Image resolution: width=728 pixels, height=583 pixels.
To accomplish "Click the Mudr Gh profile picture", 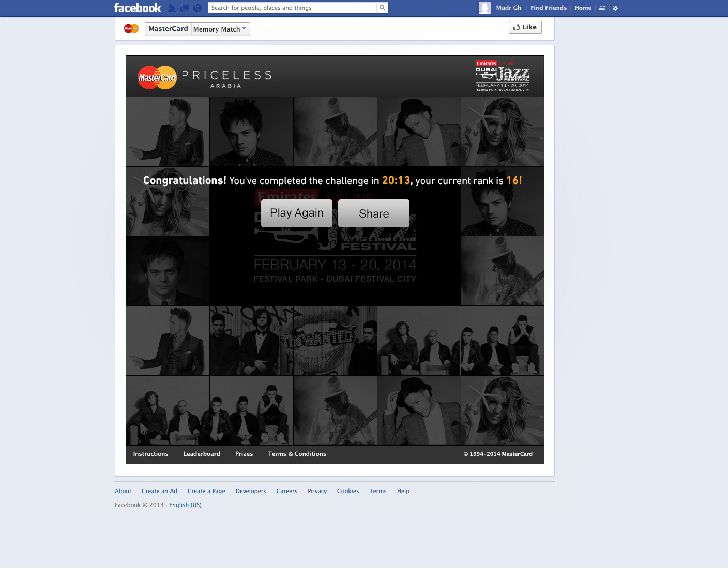I will click(484, 8).
